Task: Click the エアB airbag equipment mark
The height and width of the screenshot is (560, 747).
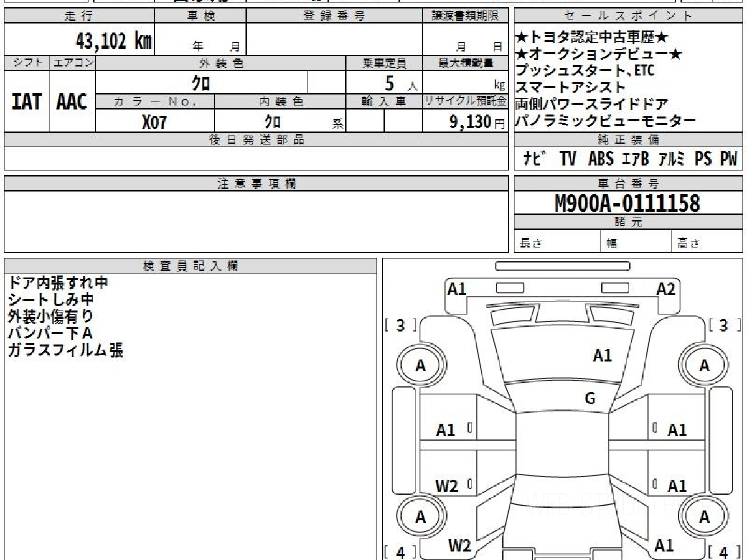Action: pos(636,159)
